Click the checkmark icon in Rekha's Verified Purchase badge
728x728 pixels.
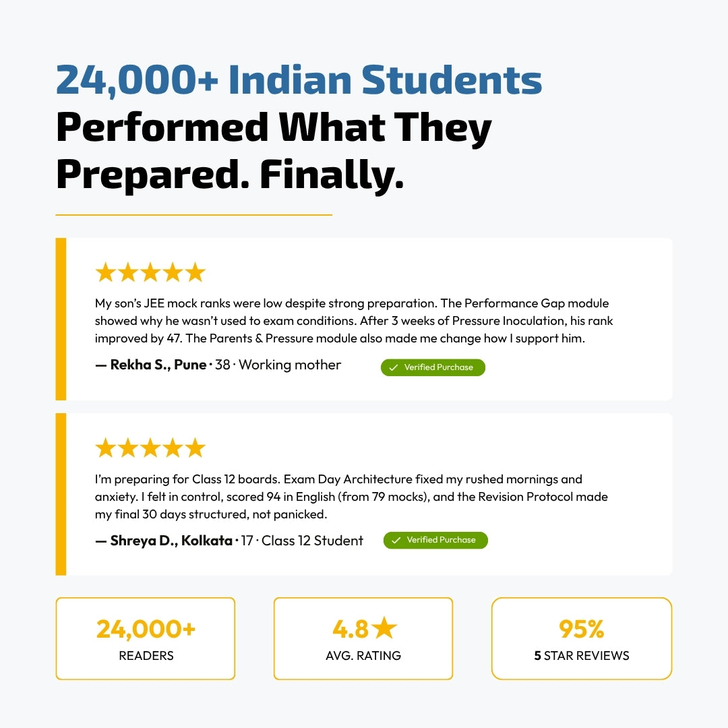394,368
